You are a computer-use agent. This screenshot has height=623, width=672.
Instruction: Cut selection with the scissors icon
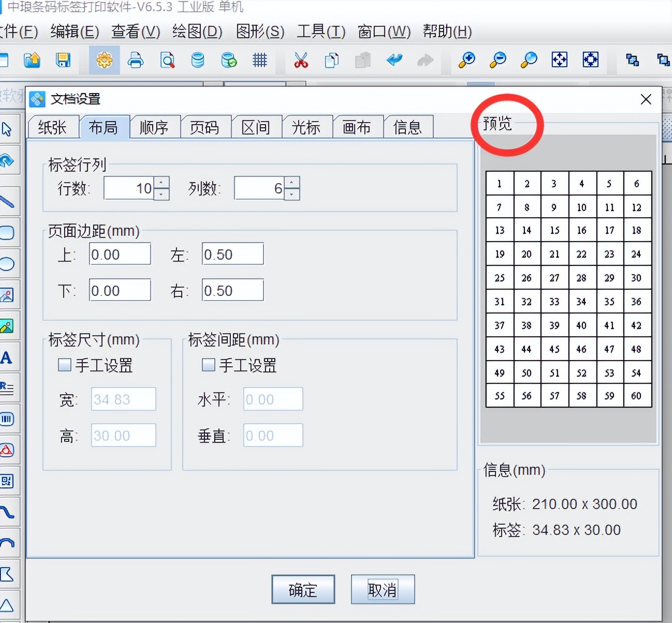click(301, 60)
